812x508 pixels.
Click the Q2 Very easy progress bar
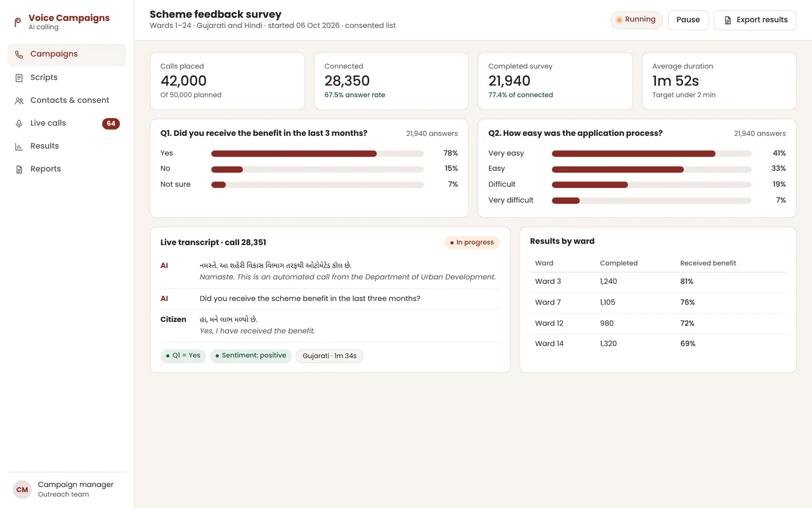coord(652,154)
